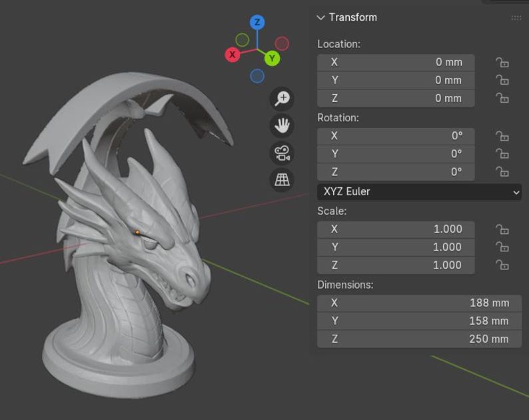Click the red X axis gizmo handle

coord(232,55)
